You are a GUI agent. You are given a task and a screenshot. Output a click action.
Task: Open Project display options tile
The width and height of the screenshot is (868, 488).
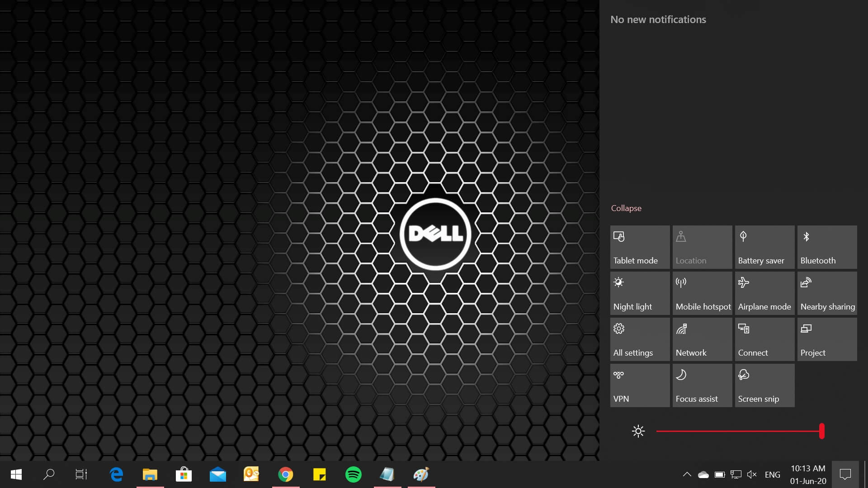(827, 339)
